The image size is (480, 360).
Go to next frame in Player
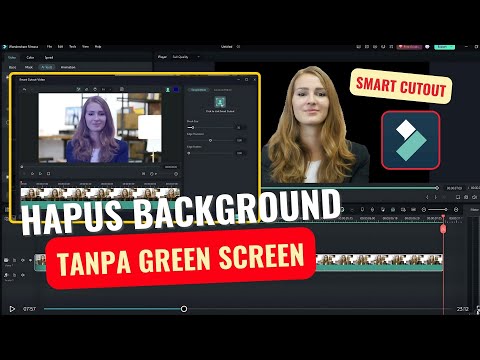[435, 197]
